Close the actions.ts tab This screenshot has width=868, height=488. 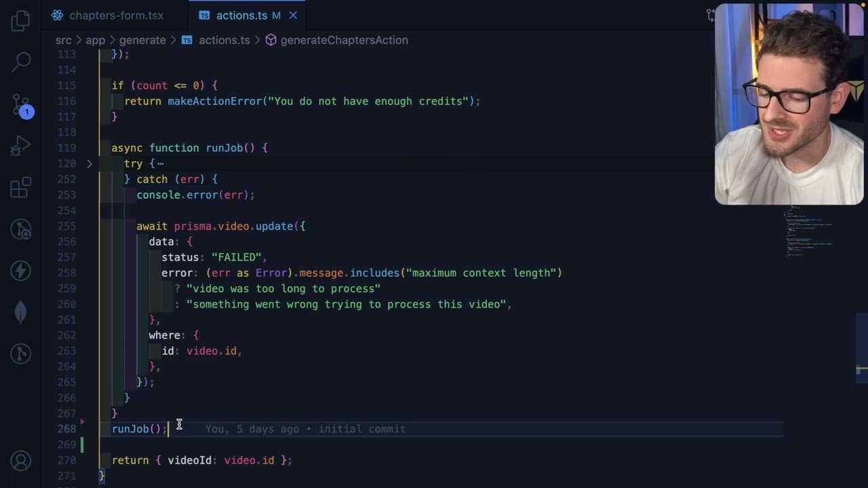click(x=293, y=15)
